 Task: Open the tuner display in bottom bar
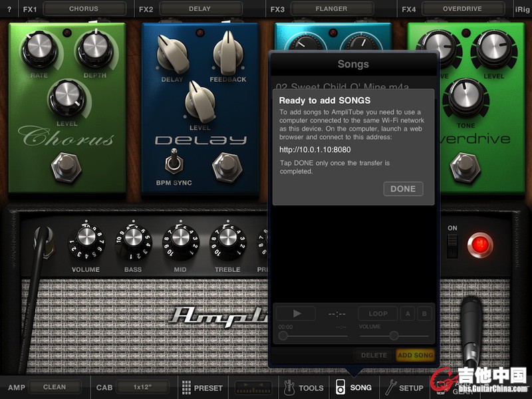(253, 388)
